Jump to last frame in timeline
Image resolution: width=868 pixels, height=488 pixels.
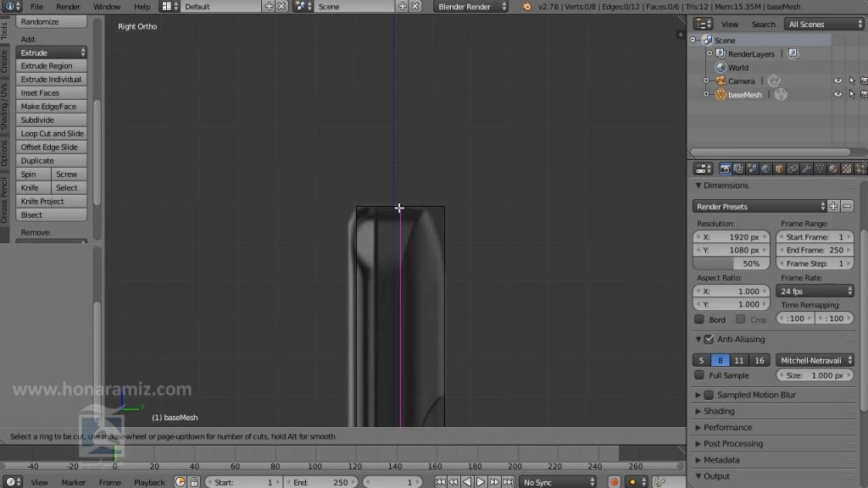pos(509,482)
